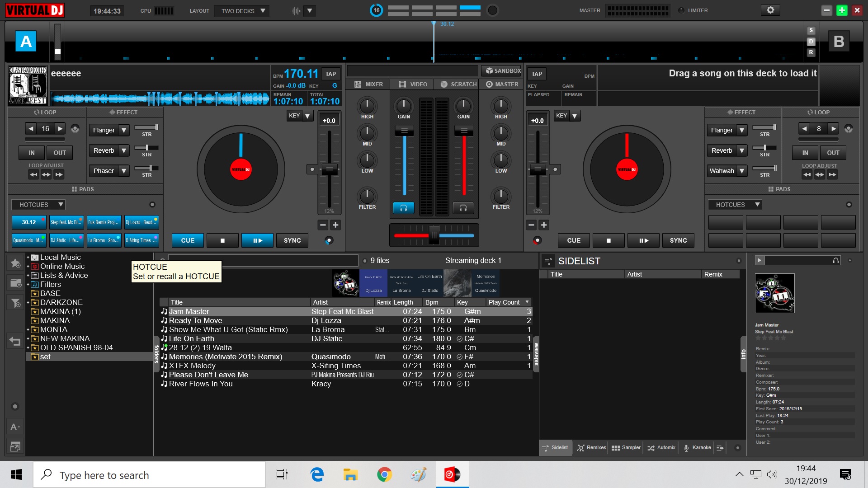Viewport: 868px width, 488px height.
Task: Click the SIDELIST header icon
Action: pyautogui.click(x=548, y=261)
